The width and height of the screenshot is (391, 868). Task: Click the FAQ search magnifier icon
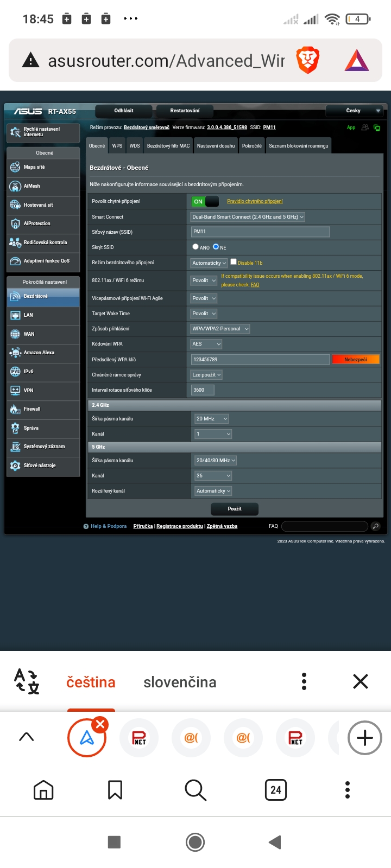(x=375, y=526)
